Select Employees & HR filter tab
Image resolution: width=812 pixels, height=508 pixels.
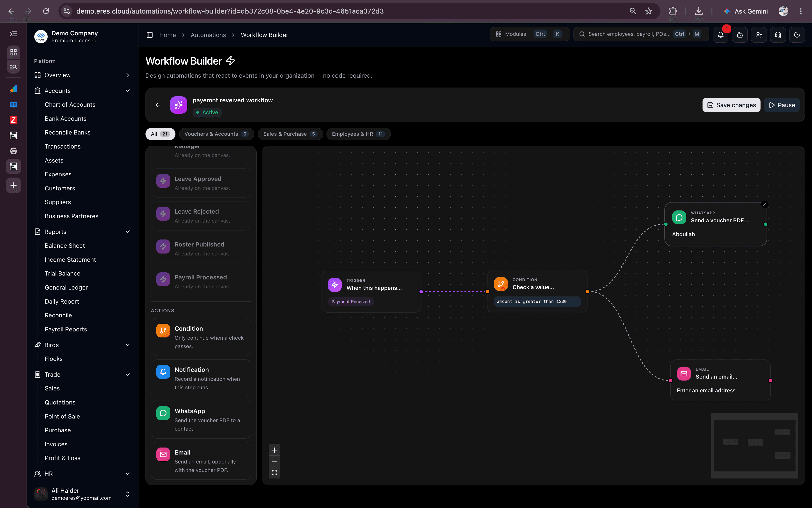pos(358,134)
